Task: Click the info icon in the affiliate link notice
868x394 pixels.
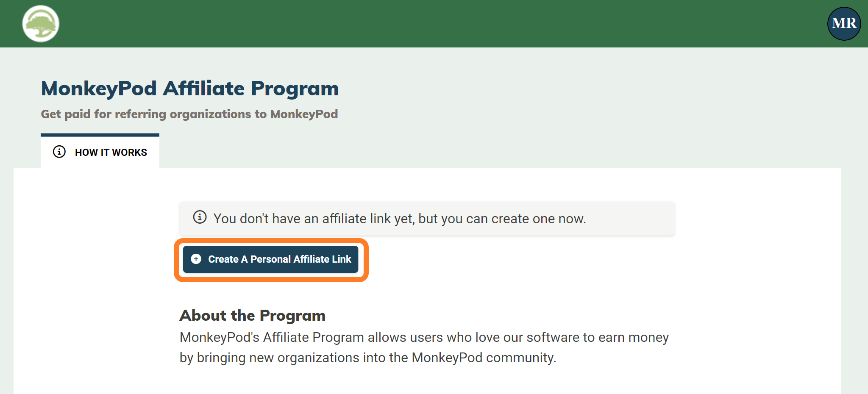Action: pos(200,217)
